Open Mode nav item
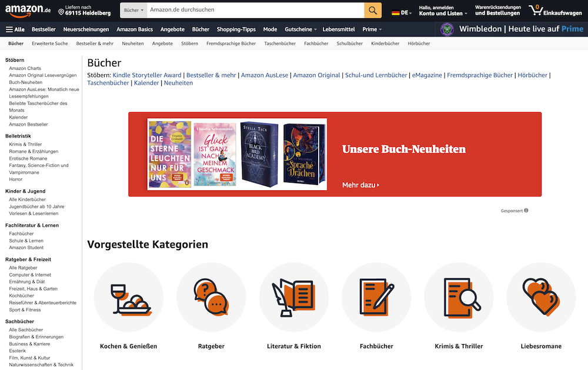588x370 pixels. click(x=270, y=29)
